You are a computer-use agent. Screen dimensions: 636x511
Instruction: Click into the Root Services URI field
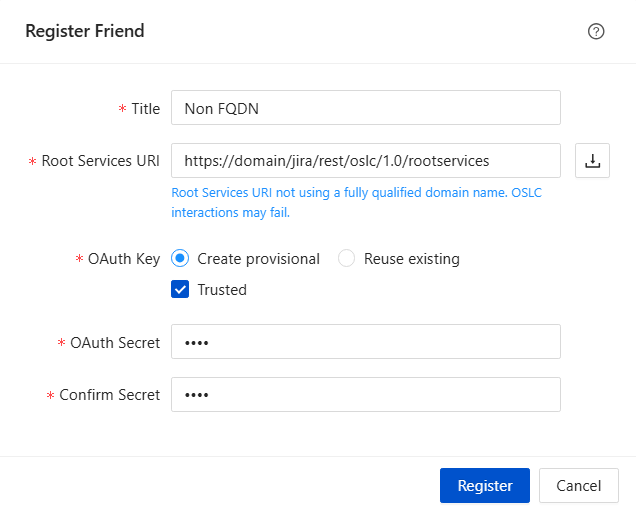(365, 160)
